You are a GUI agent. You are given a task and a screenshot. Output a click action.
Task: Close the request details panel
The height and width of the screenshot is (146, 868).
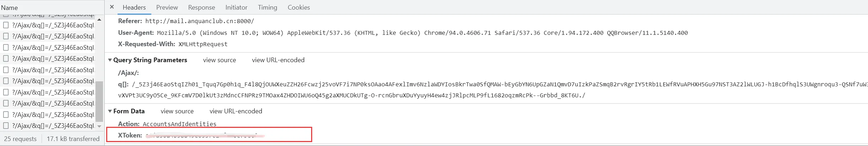coord(112,7)
